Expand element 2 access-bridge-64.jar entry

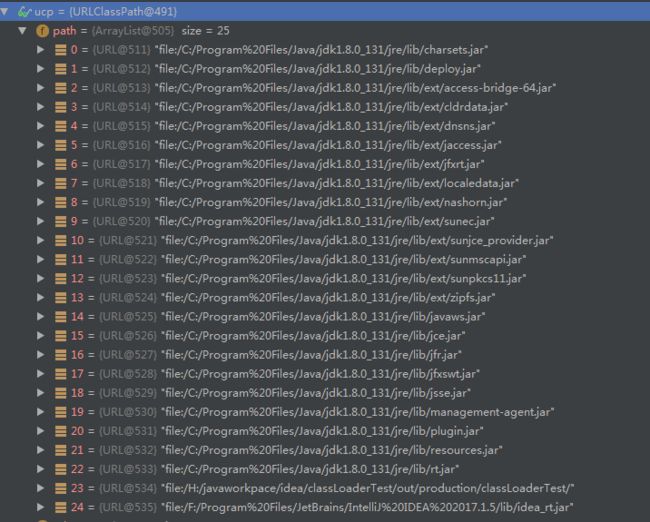coord(41,88)
